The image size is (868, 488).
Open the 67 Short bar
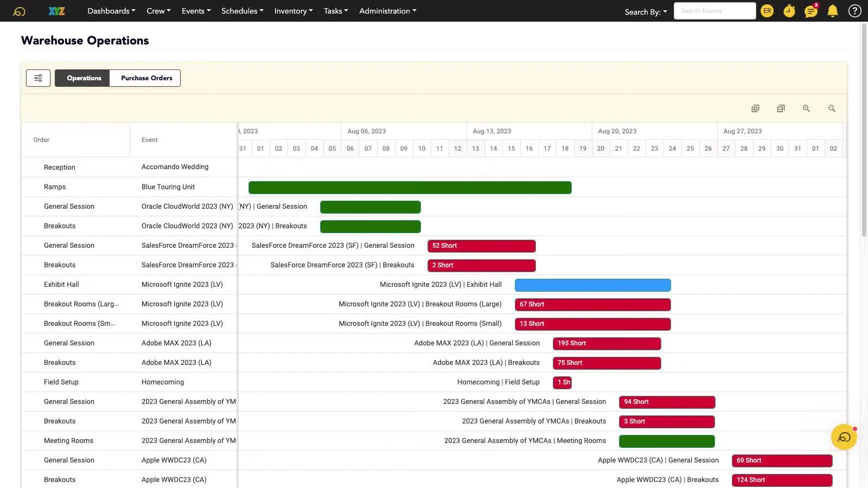[593, 305]
